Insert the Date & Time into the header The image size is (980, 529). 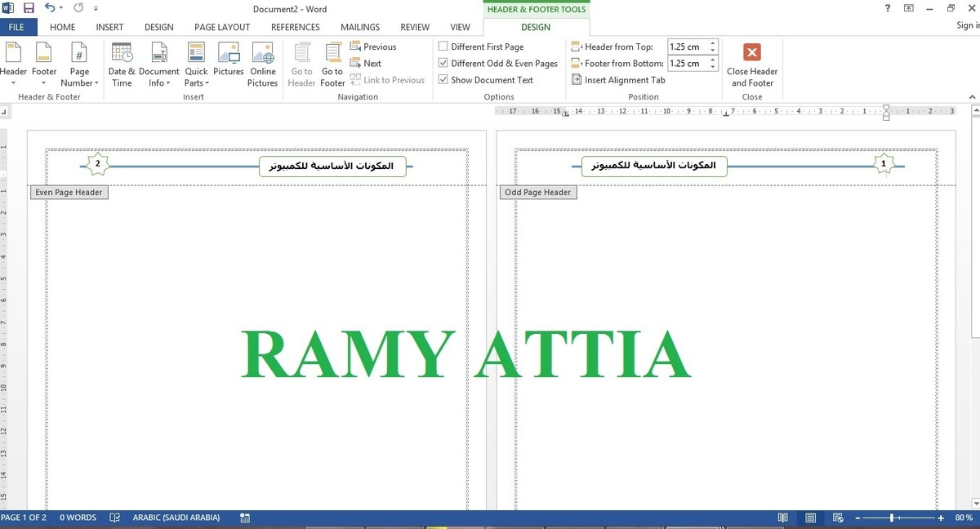point(122,64)
